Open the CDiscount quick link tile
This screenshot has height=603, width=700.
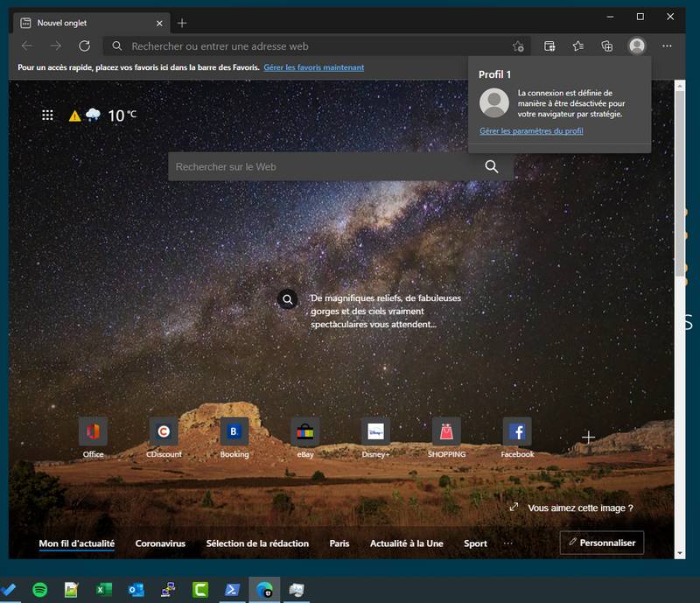click(x=163, y=431)
